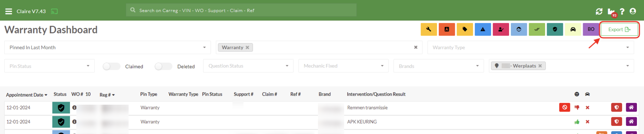The width and height of the screenshot is (644, 134).
Task: Open the hamburger menu next to Claire
Action: click(9, 11)
